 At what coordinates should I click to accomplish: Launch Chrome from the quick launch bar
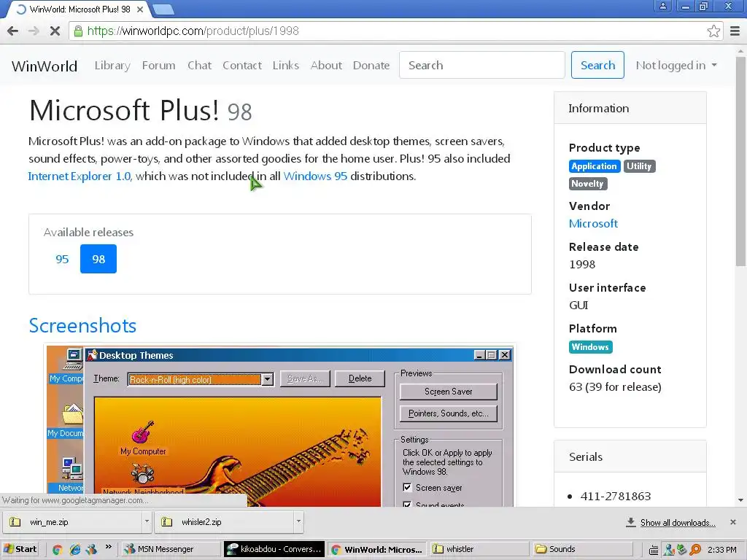(x=57, y=550)
